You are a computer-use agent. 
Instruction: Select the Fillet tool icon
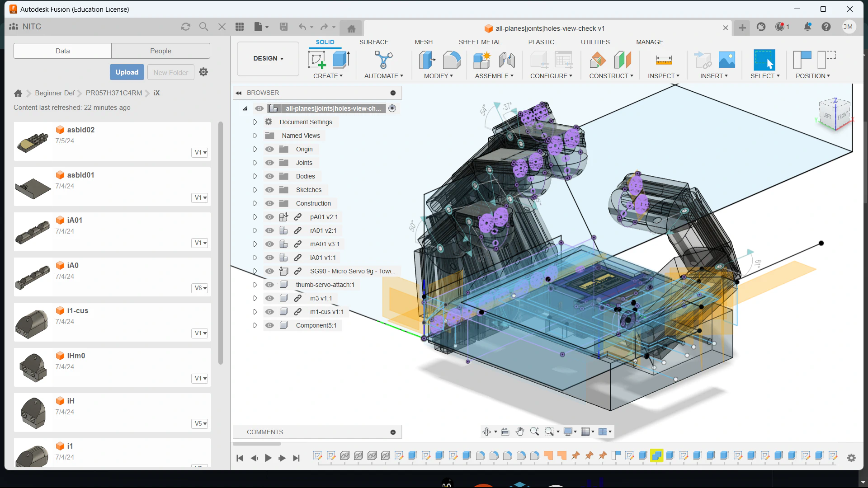pos(452,60)
